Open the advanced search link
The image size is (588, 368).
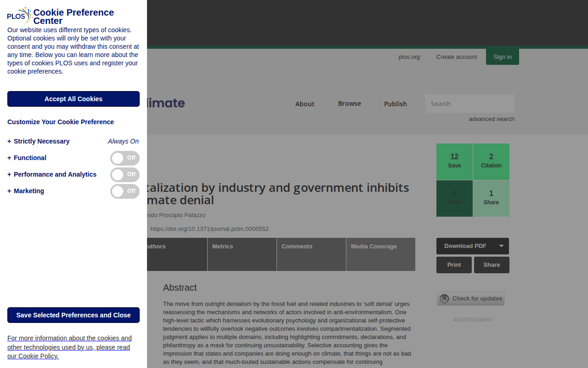tap(492, 119)
